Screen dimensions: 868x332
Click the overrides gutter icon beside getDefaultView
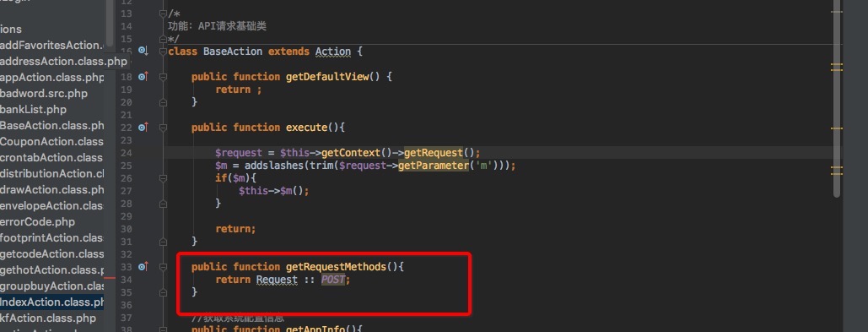[x=143, y=77]
